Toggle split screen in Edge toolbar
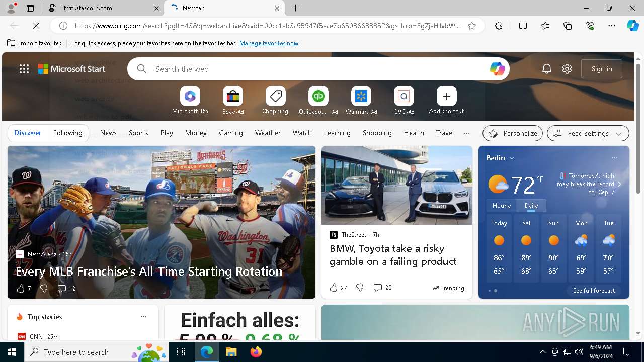This screenshot has width=644, height=362. [x=523, y=26]
